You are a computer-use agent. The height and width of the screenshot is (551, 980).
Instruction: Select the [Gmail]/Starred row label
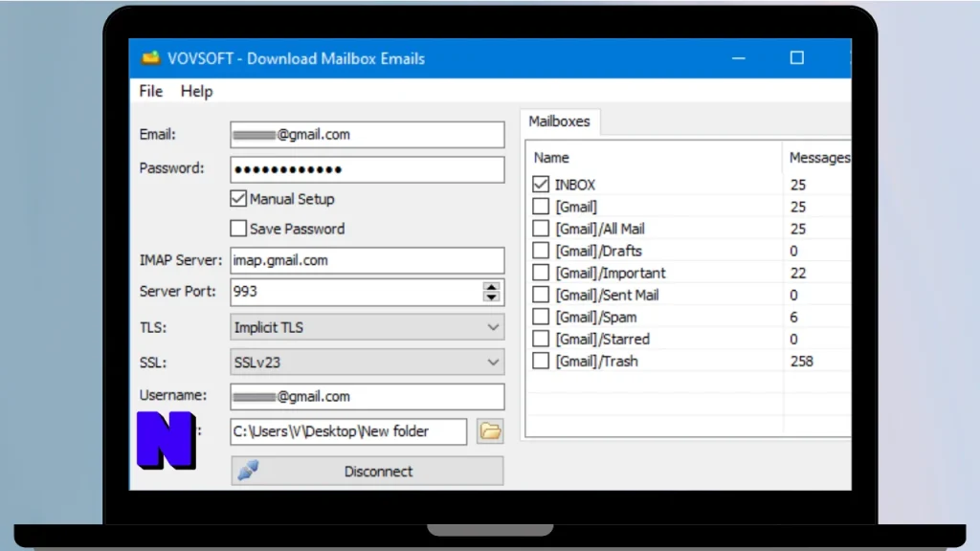pos(603,340)
